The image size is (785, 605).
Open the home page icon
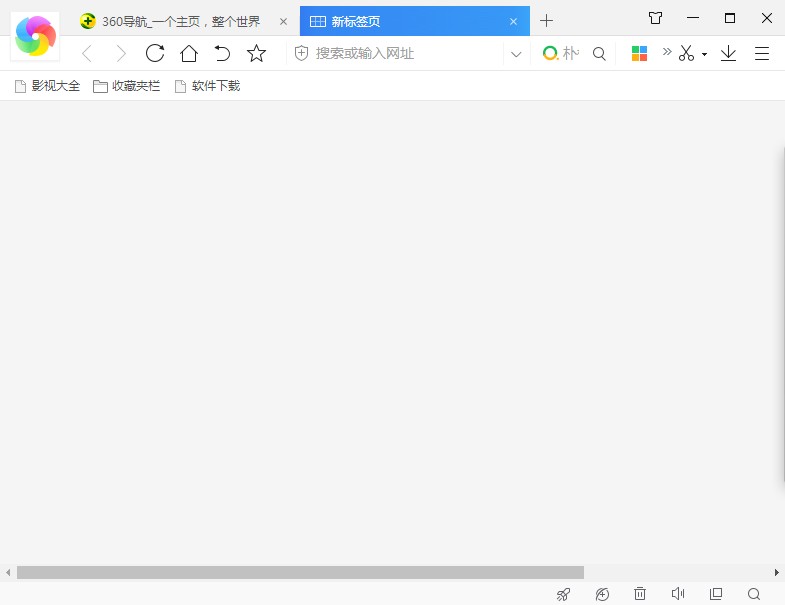click(x=189, y=53)
